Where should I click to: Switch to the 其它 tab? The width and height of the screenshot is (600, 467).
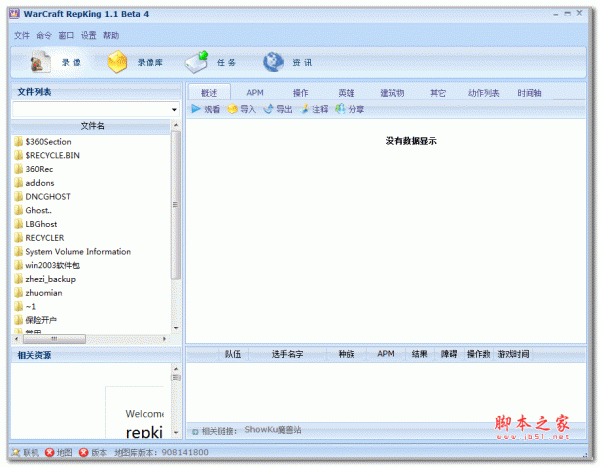(438, 93)
